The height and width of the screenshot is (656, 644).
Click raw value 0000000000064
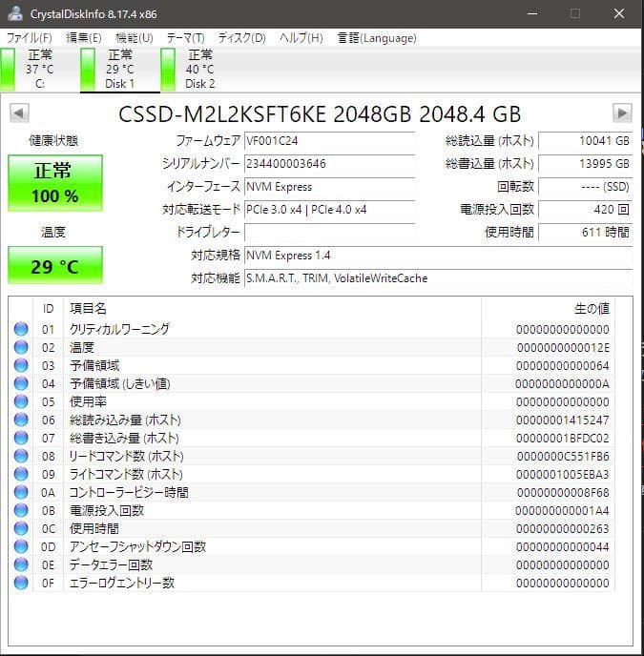[563, 365]
